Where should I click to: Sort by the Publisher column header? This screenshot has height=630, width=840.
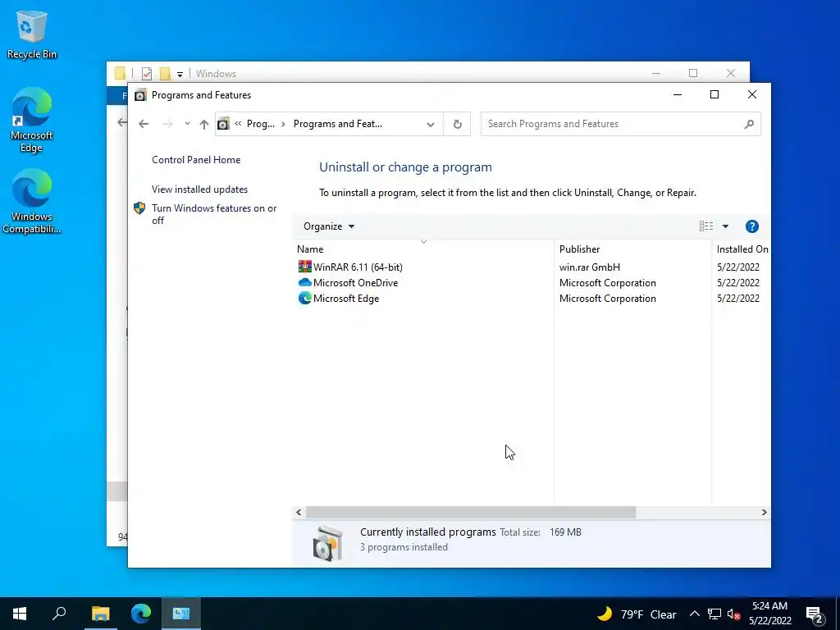(632, 249)
